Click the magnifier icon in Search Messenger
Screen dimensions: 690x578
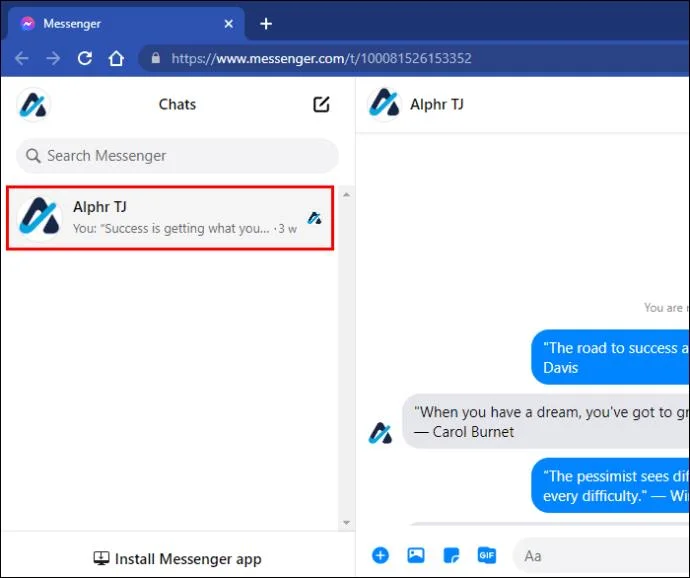pos(33,156)
